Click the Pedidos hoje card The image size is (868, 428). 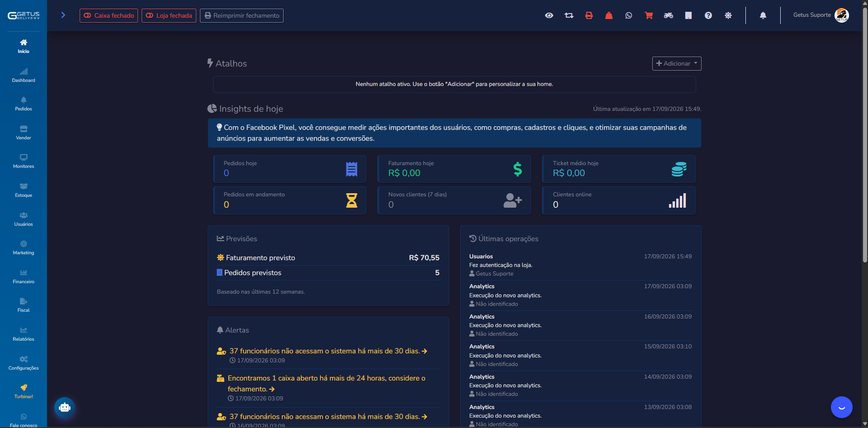tap(290, 169)
